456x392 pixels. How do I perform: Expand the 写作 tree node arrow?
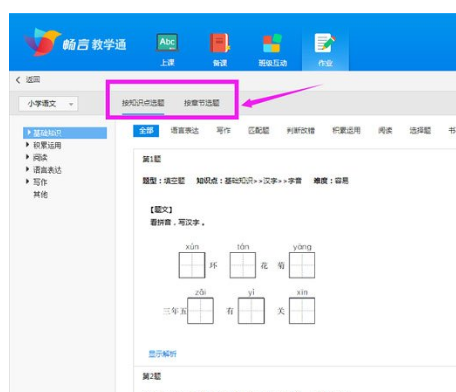click(28, 182)
